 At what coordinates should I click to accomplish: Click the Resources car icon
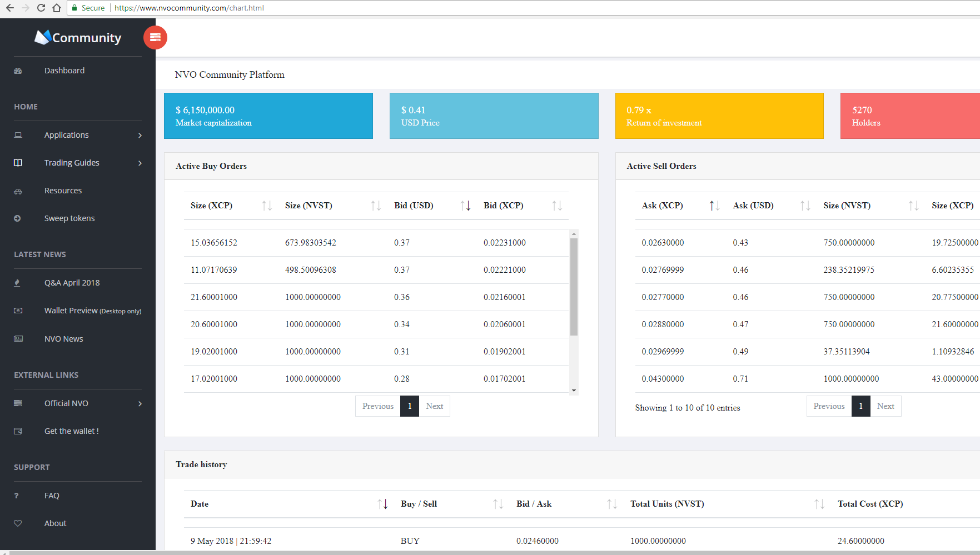pos(18,191)
